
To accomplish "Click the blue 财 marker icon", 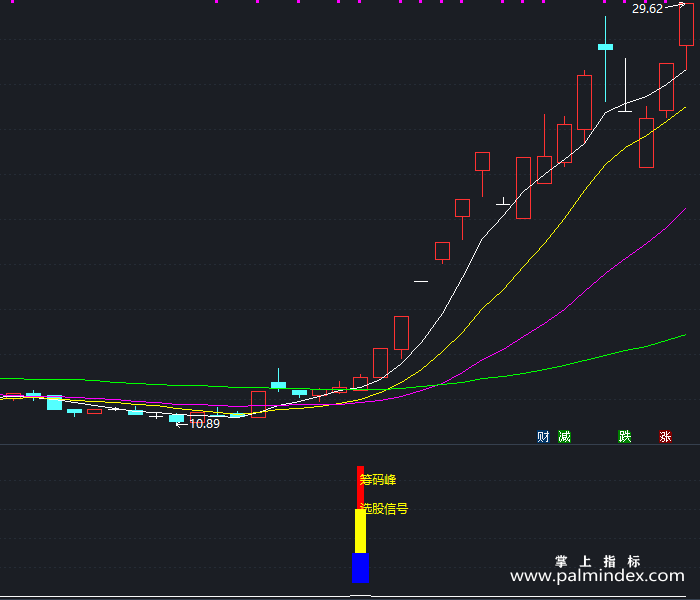I will tap(543, 437).
